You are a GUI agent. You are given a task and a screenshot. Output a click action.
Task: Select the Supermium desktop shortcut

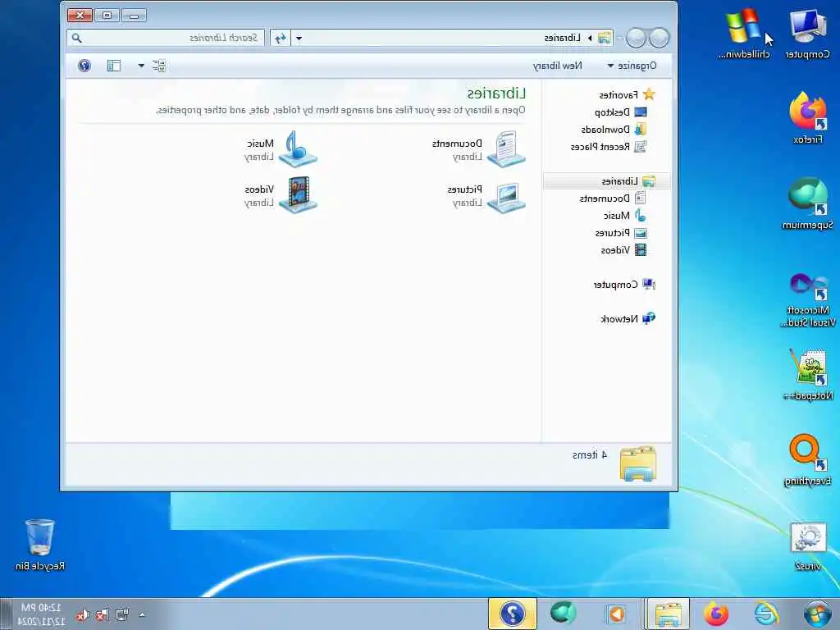coord(807,203)
